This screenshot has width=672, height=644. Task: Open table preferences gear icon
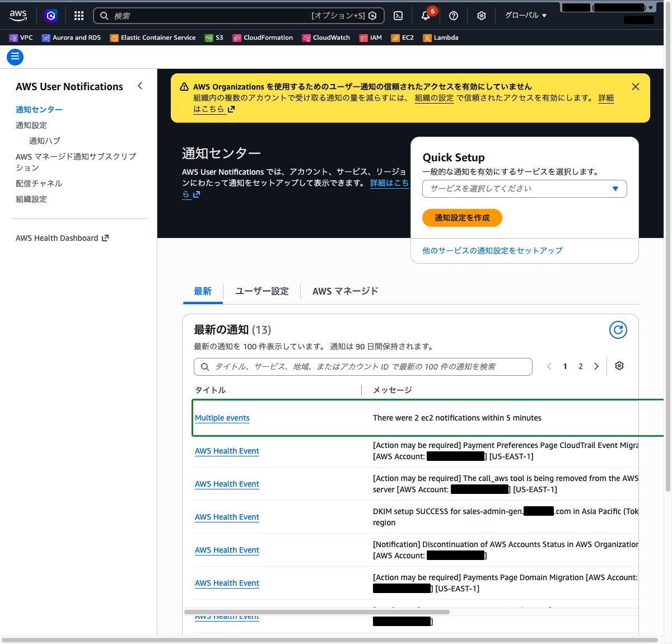[619, 366]
